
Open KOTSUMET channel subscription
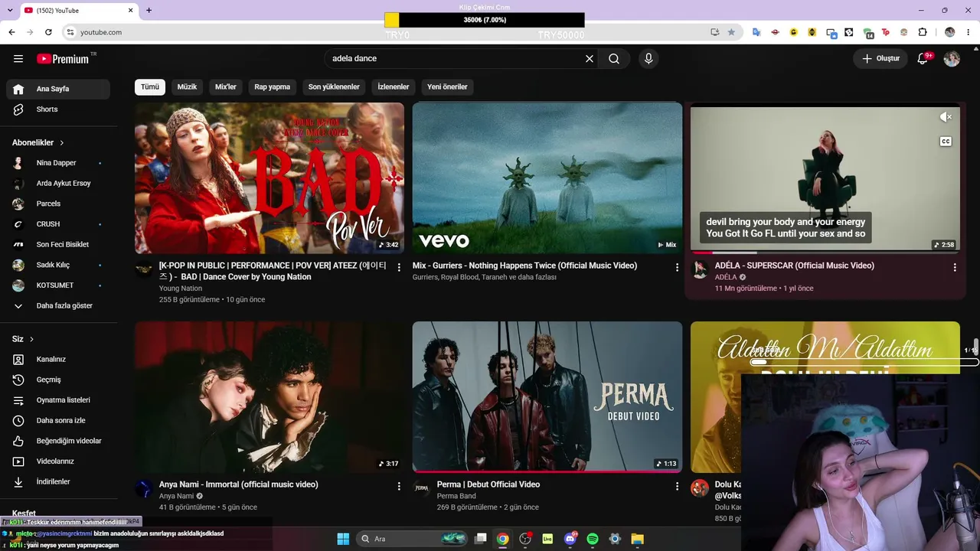point(58,285)
